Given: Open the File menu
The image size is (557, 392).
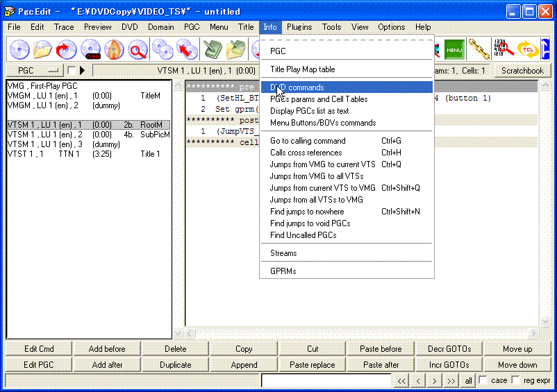Looking at the screenshot, I should (14, 27).
